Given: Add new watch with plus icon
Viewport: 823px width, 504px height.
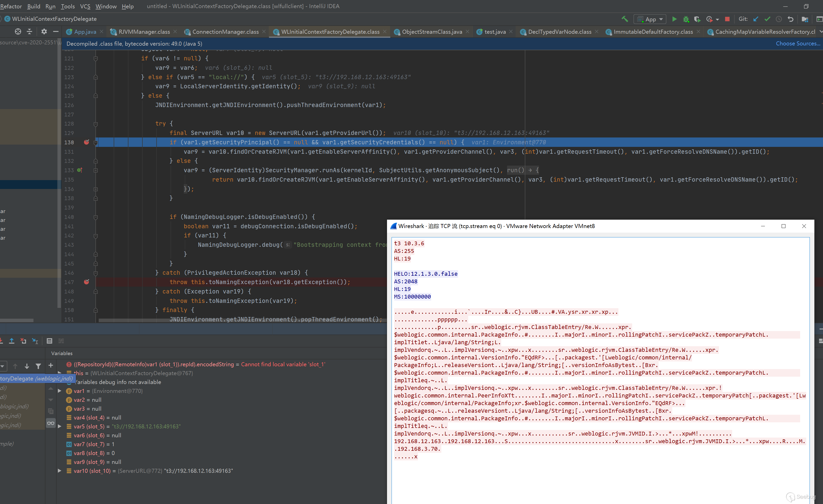Looking at the screenshot, I should coord(51,366).
